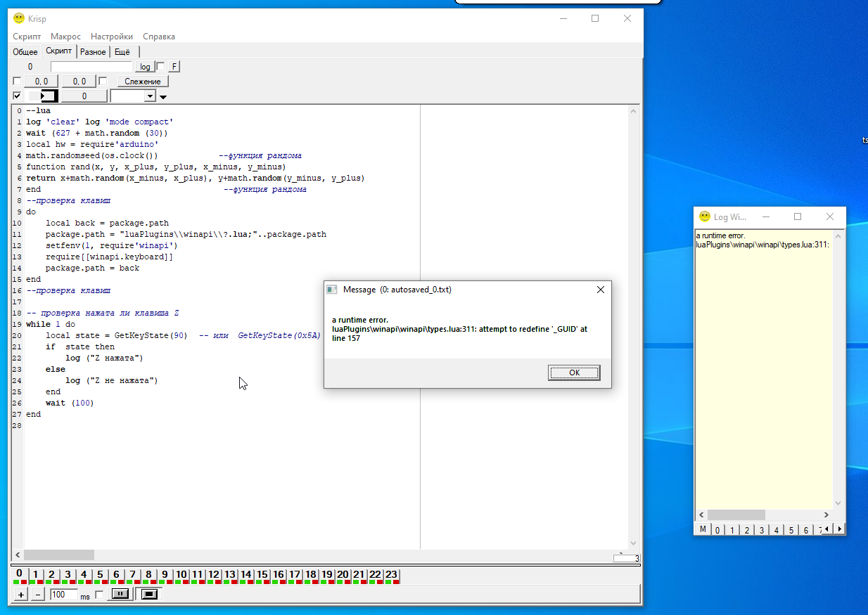Screen dimensions: 868x615
Task: Toggle the checkbox next to log button
Action: pos(160,67)
